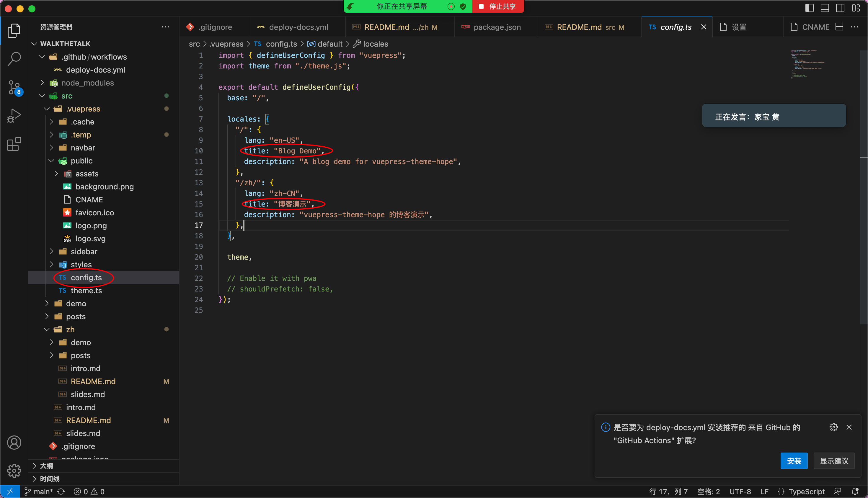Close the config.ts tab

click(703, 27)
